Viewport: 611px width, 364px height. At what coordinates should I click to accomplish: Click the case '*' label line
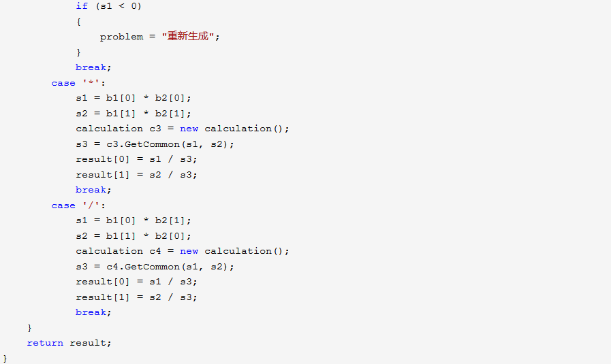coord(79,83)
